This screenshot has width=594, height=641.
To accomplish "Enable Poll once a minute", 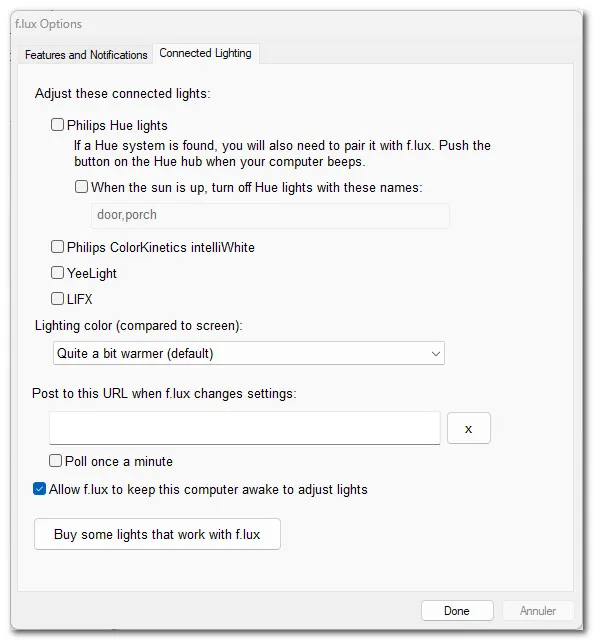I will (x=55, y=461).
